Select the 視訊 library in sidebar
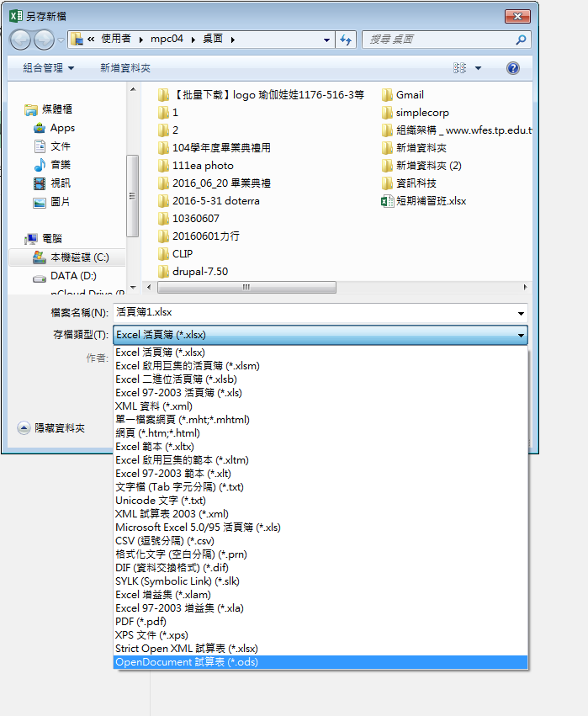The image size is (588, 716). click(52, 183)
